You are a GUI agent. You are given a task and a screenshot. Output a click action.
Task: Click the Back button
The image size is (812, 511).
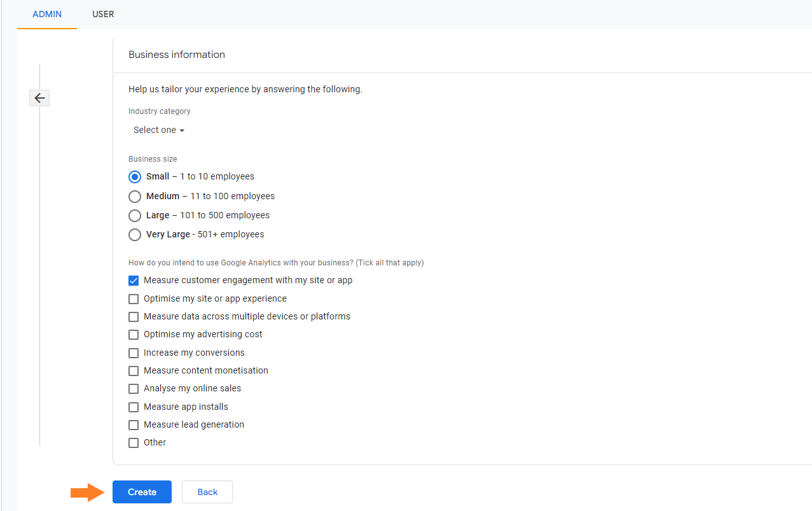point(207,492)
